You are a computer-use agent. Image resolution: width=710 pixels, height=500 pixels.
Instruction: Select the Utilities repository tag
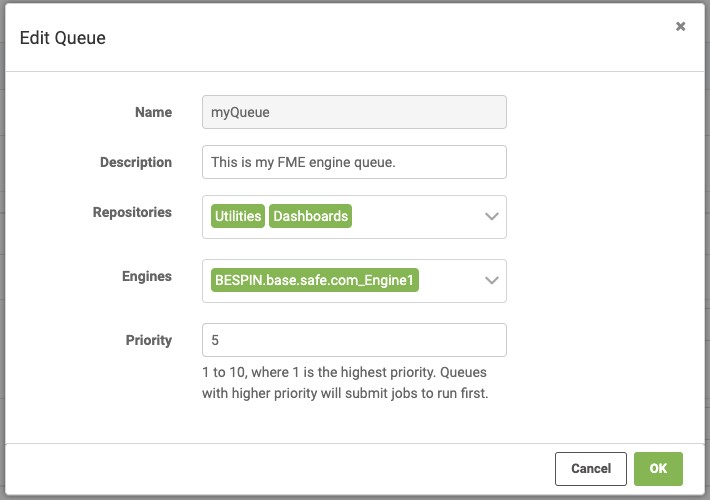pyautogui.click(x=238, y=216)
